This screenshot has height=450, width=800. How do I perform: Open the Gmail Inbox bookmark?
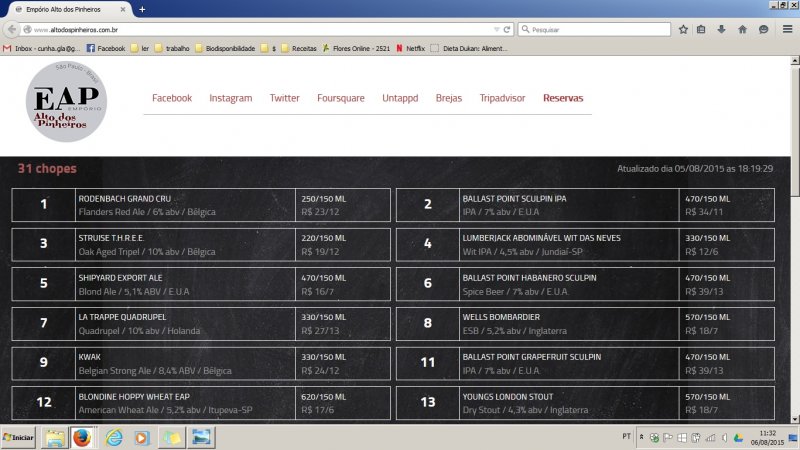coord(41,48)
